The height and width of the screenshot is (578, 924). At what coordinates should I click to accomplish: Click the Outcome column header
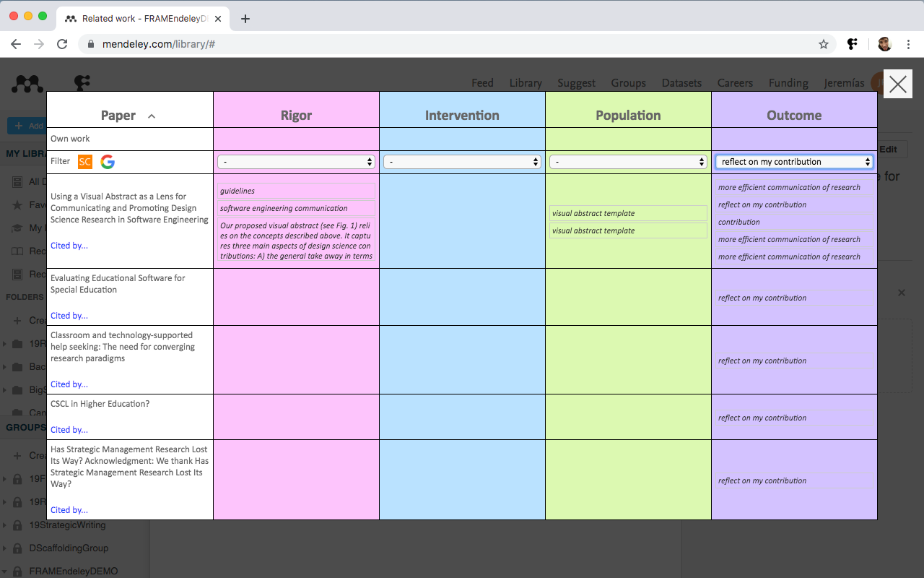coord(794,116)
